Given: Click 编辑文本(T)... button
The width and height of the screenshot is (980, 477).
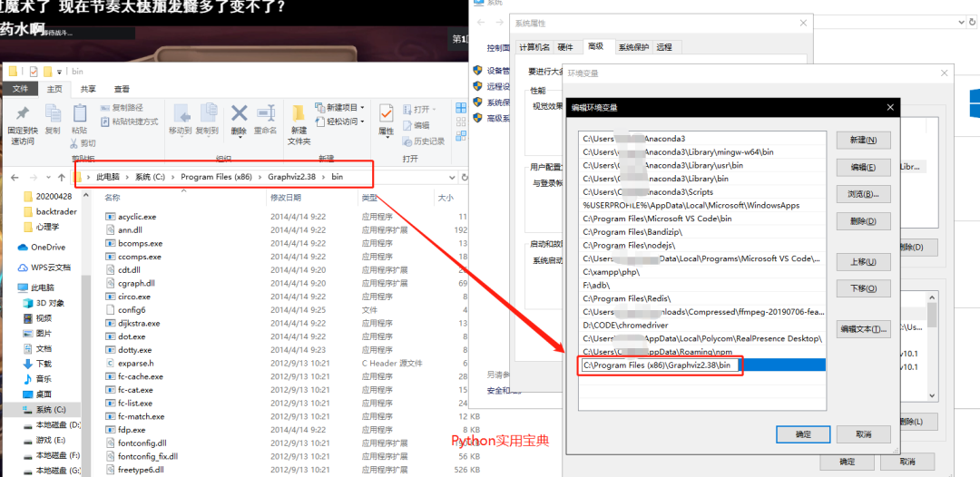Looking at the screenshot, I should 863,329.
